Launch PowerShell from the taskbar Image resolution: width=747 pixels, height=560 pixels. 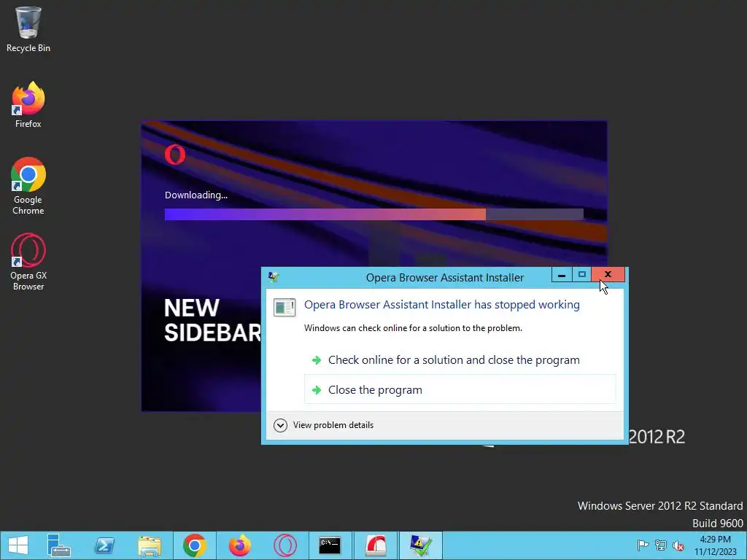point(104,545)
